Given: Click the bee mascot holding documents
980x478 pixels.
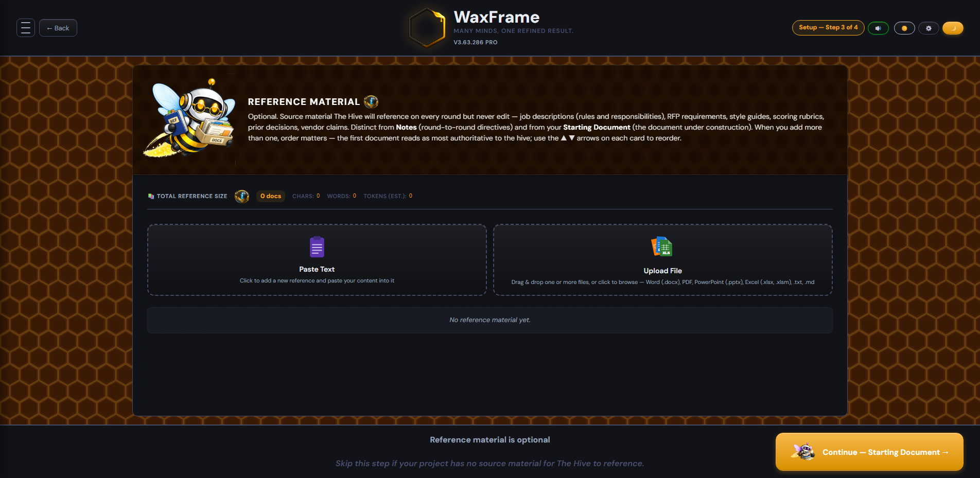Looking at the screenshot, I should (x=189, y=119).
